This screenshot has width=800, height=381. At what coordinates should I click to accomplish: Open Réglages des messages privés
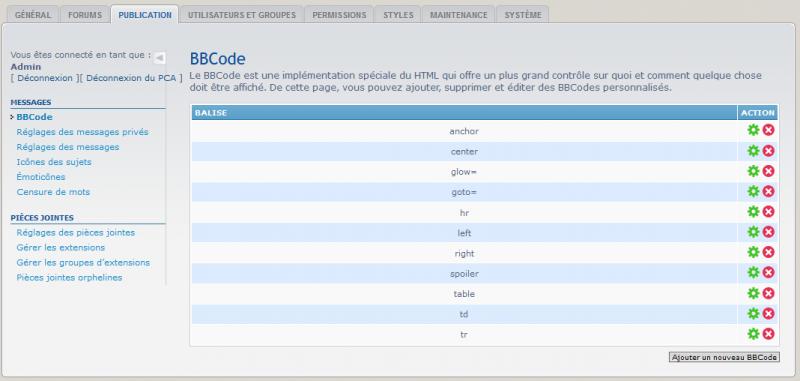point(82,132)
